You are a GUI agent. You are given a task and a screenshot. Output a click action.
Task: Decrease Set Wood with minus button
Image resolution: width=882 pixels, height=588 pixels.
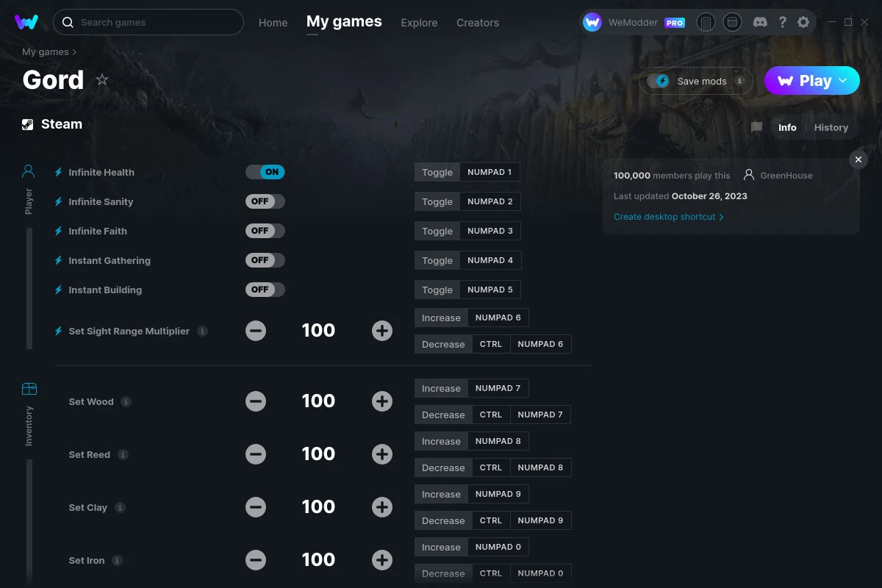tap(256, 401)
